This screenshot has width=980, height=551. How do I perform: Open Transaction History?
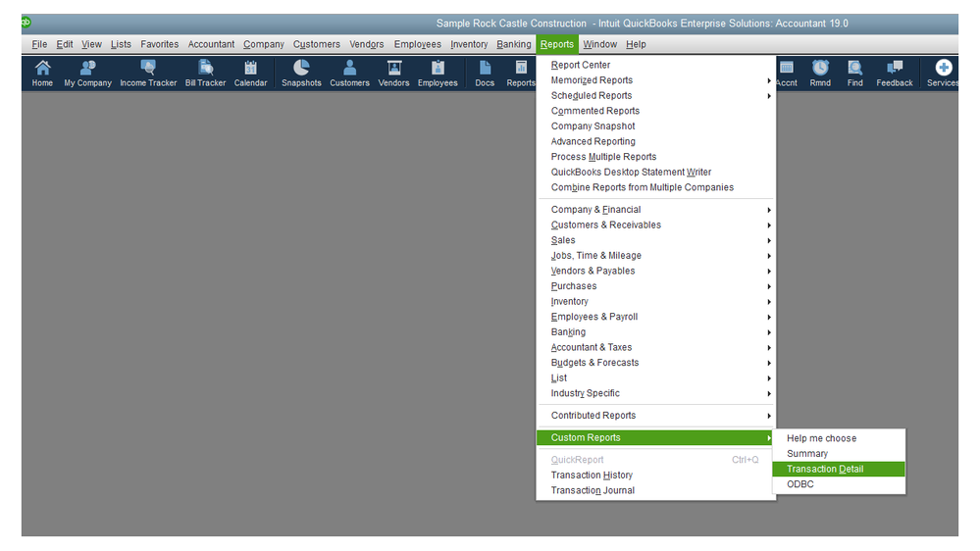pyautogui.click(x=656, y=476)
